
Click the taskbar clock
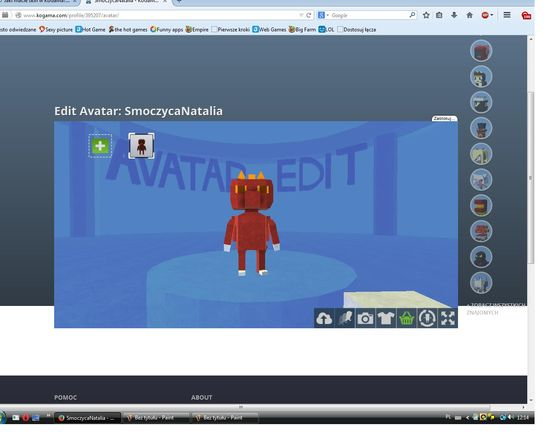point(523,418)
